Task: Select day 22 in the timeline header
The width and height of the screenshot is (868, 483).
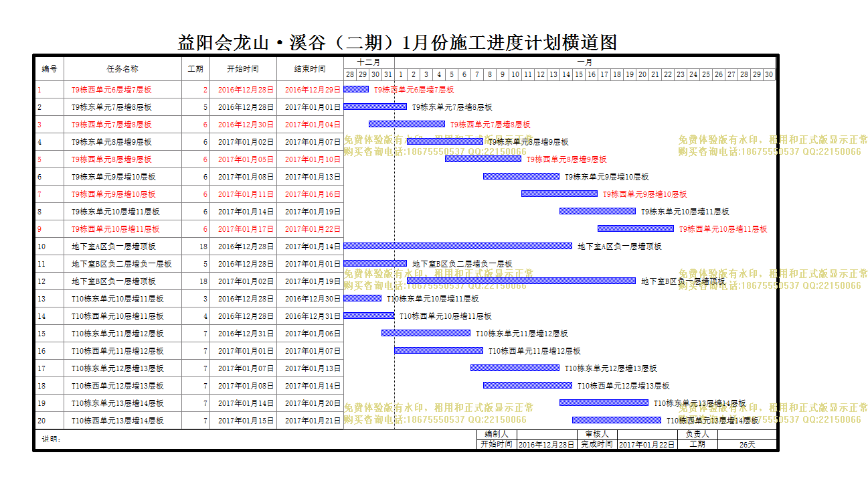Action: pos(668,74)
